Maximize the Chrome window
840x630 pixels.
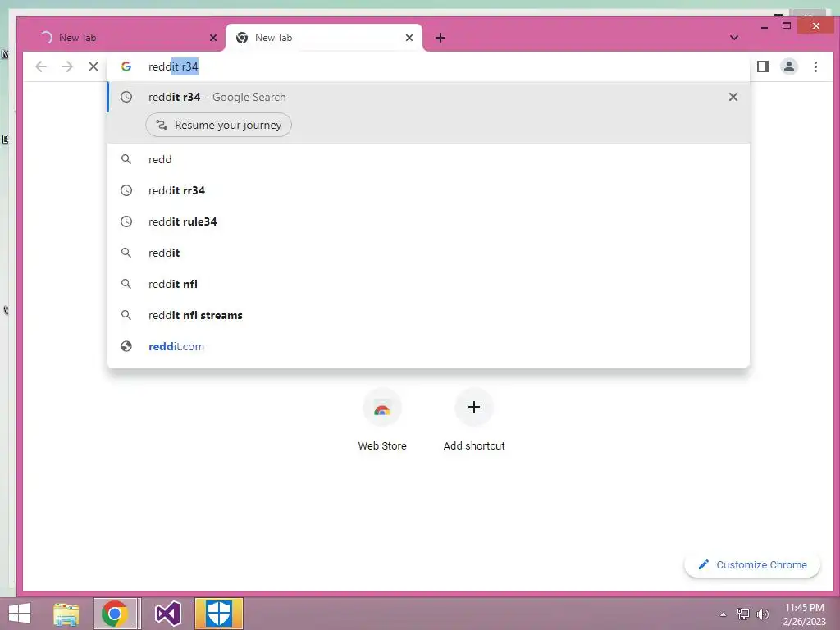click(x=787, y=25)
